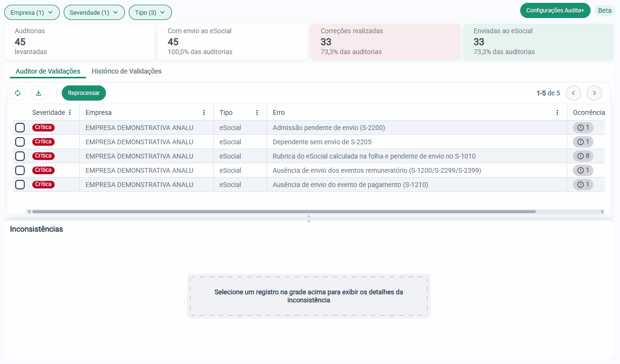
Task: Click occurrence badge for Admissão pendente row
Action: click(x=583, y=128)
